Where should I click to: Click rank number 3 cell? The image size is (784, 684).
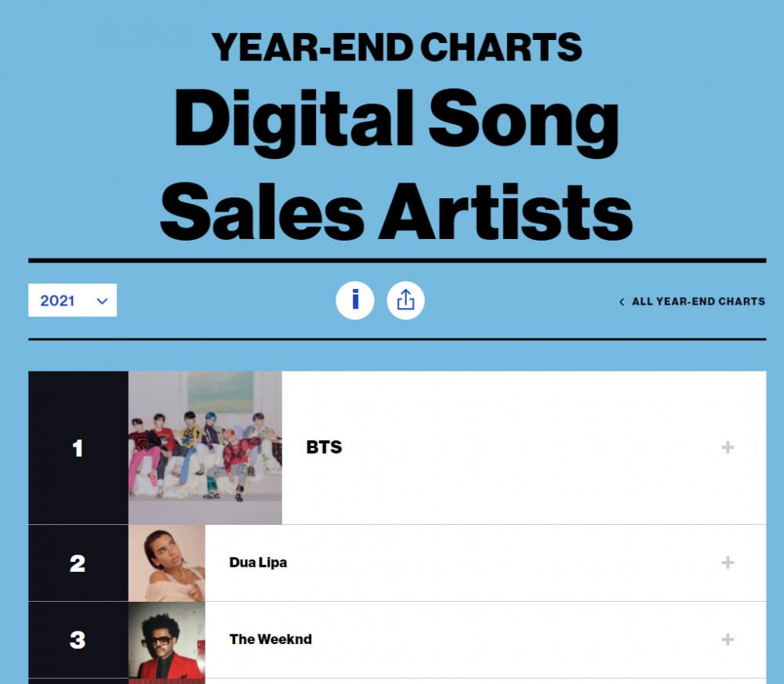point(78,640)
